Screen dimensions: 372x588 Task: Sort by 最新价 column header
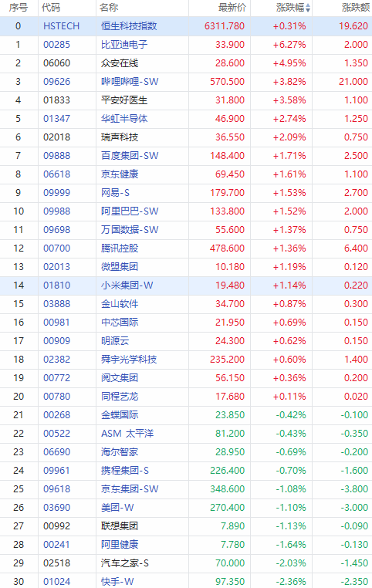[x=232, y=8]
